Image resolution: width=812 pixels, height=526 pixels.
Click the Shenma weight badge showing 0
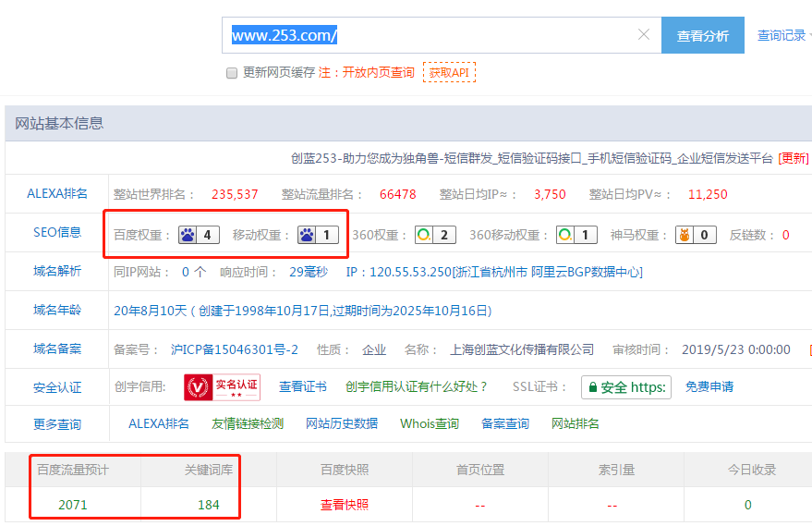(x=696, y=235)
